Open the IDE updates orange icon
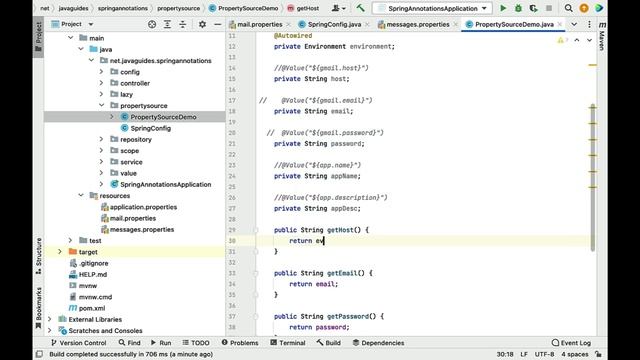This screenshot has width=640, height=360. point(584,8)
